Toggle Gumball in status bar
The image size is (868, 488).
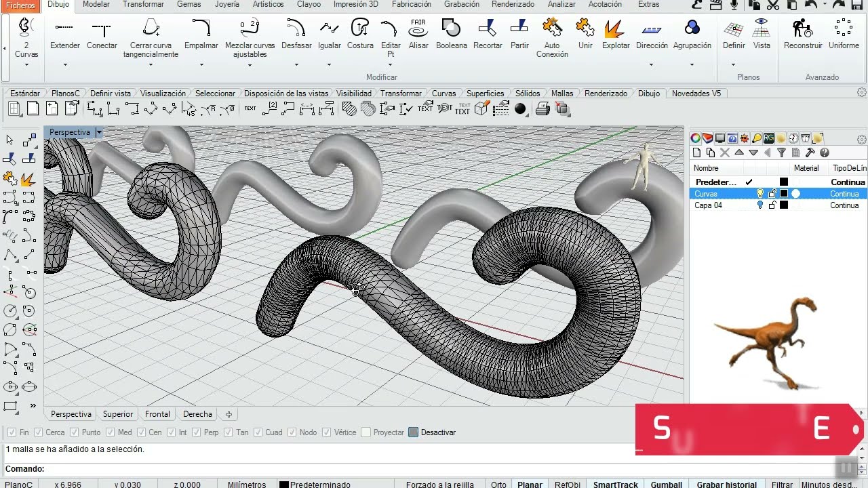pyautogui.click(x=667, y=484)
